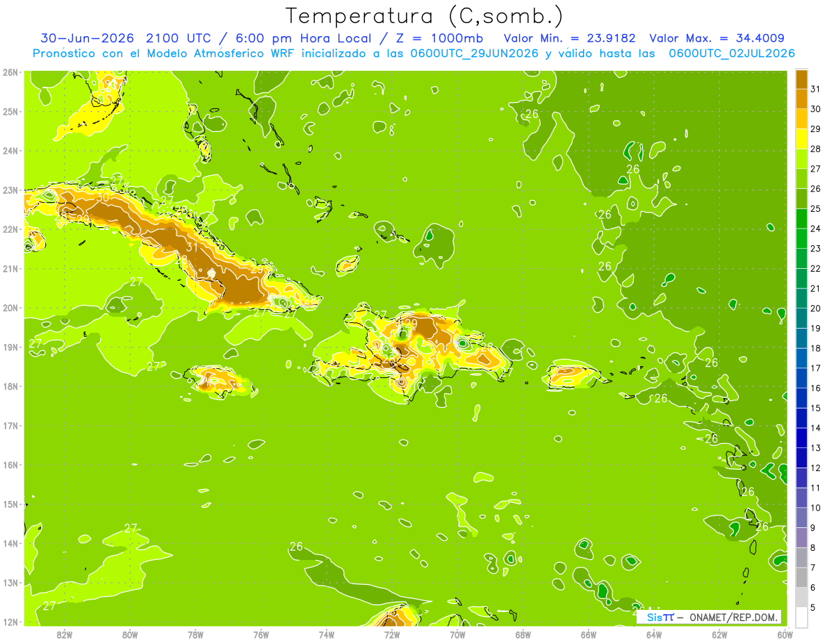This screenshot has height=644, width=834.
Task: Click the '72W' longitude axis label
Action: [392, 634]
